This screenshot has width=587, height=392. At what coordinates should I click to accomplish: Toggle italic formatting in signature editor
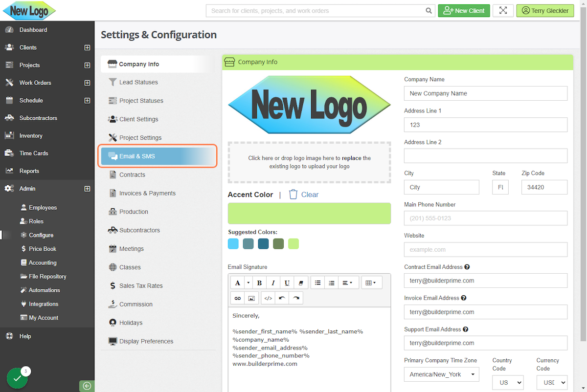273,283
